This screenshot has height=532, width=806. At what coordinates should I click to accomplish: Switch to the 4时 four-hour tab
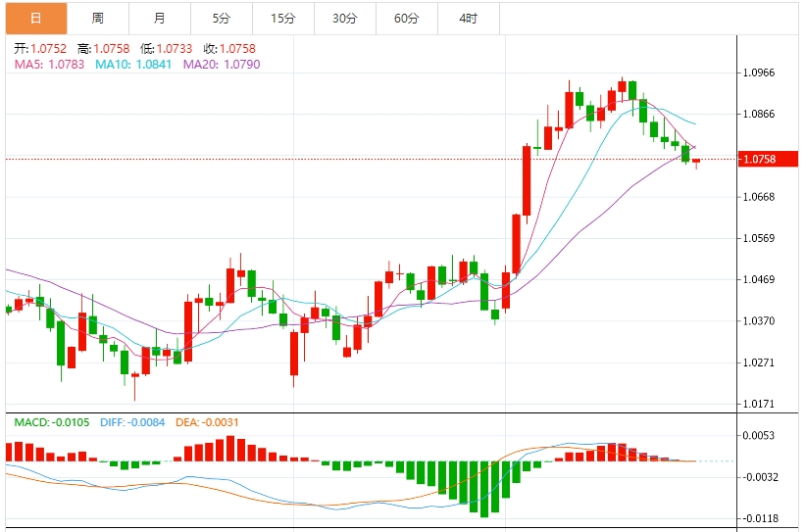click(x=469, y=19)
